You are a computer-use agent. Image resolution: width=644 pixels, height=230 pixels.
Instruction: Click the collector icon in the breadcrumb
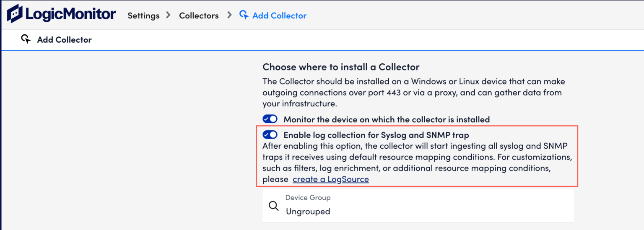244,15
